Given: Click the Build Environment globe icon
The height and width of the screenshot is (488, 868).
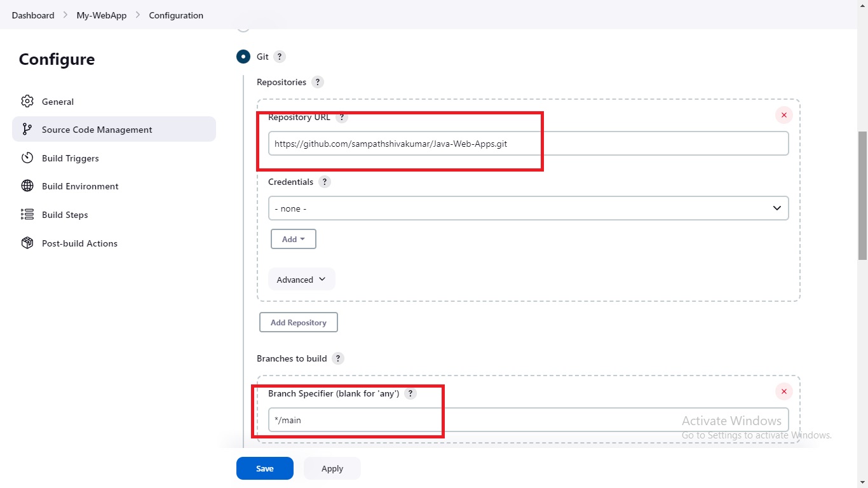Looking at the screenshot, I should coord(27,186).
